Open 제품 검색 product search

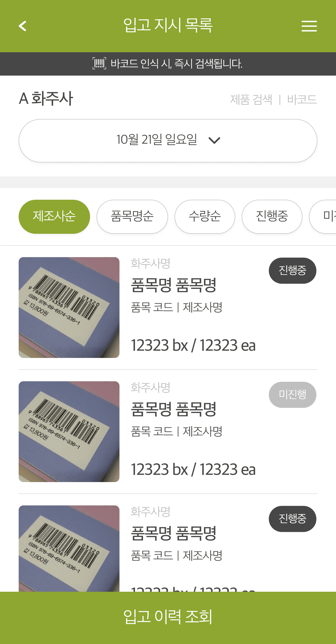[251, 100]
